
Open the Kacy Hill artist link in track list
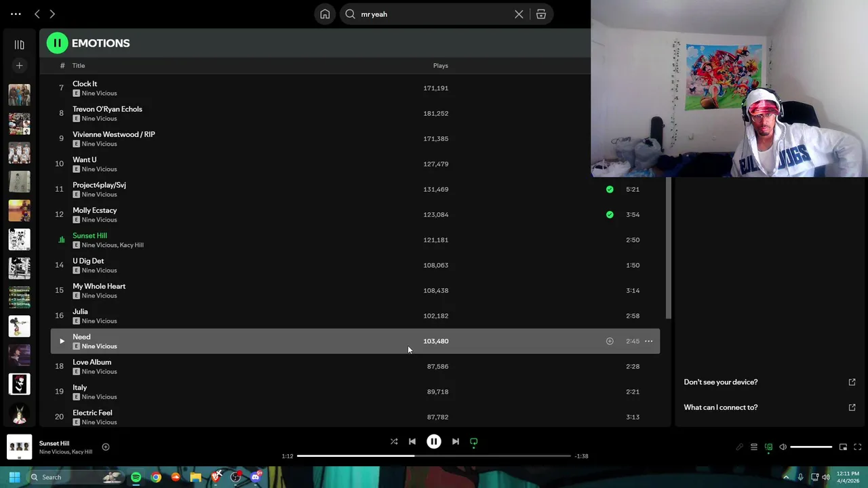pos(132,245)
